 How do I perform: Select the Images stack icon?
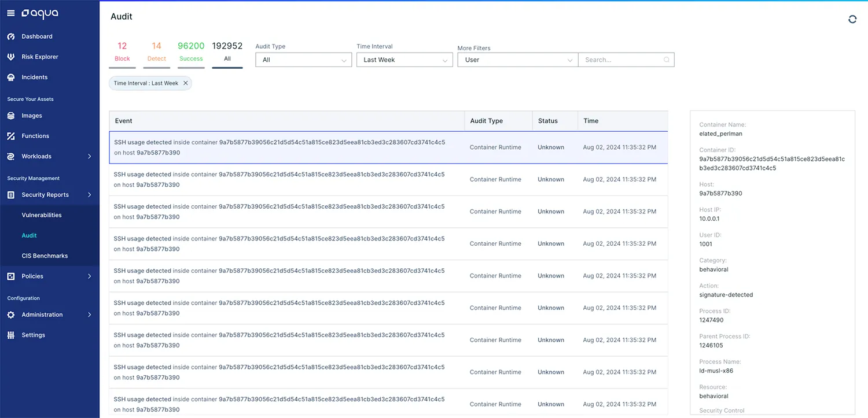(x=10, y=116)
